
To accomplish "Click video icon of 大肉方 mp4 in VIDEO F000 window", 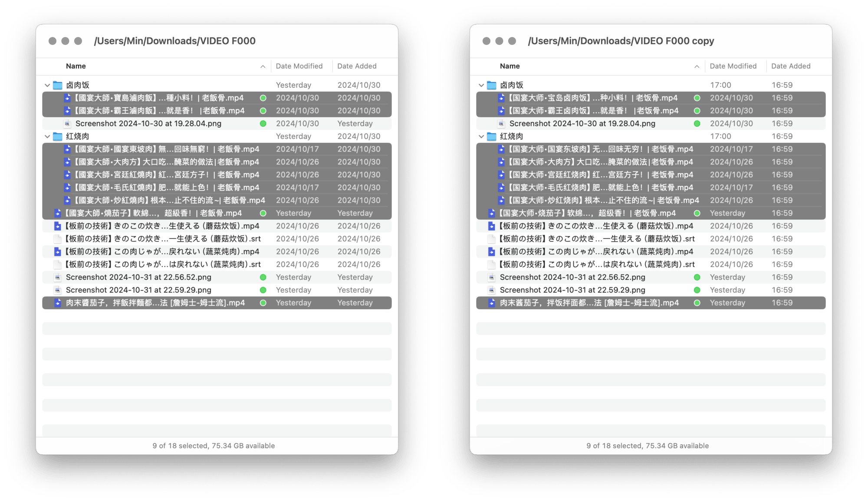I will [x=67, y=162].
